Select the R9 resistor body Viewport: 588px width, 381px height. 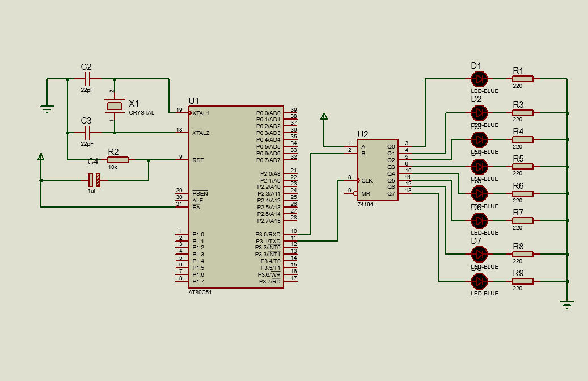523,281
